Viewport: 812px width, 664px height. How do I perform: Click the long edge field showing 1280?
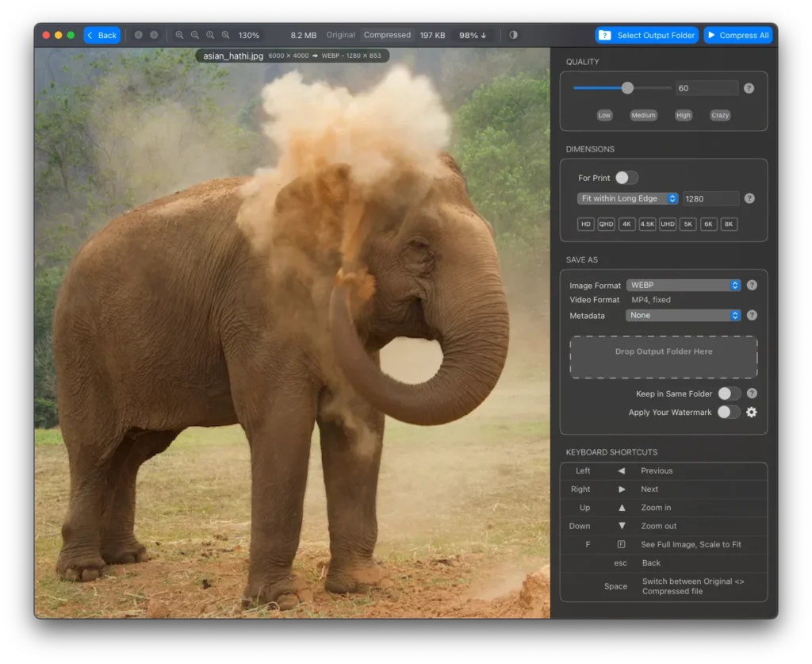click(x=710, y=198)
